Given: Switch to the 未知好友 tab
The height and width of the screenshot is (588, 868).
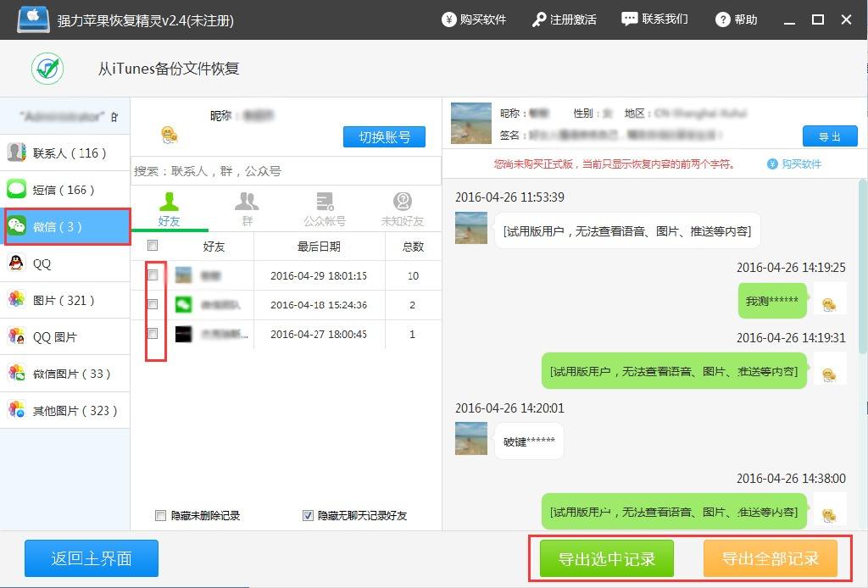Looking at the screenshot, I should (403, 209).
